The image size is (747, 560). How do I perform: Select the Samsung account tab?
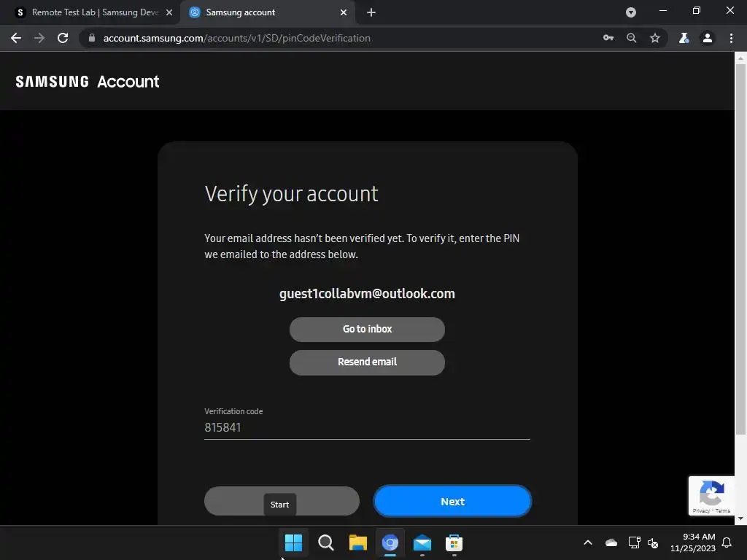[x=267, y=12]
